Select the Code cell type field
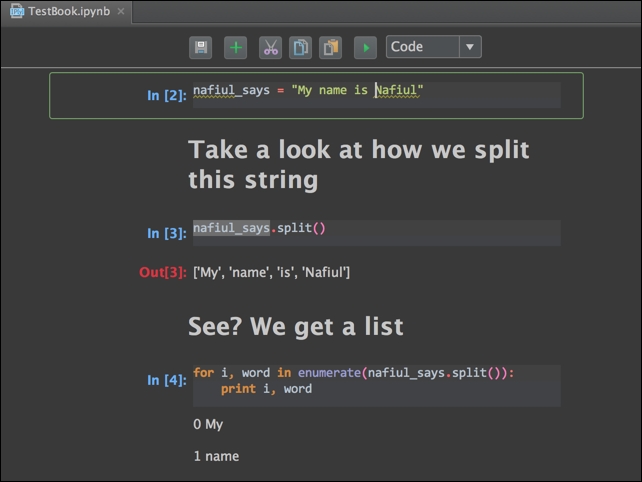 tap(434, 47)
